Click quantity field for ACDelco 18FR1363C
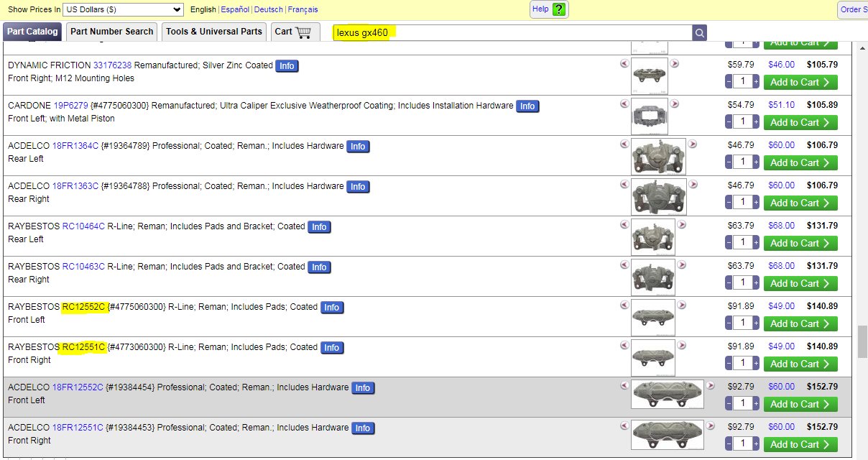The height and width of the screenshot is (460, 868). click(742, 202)
